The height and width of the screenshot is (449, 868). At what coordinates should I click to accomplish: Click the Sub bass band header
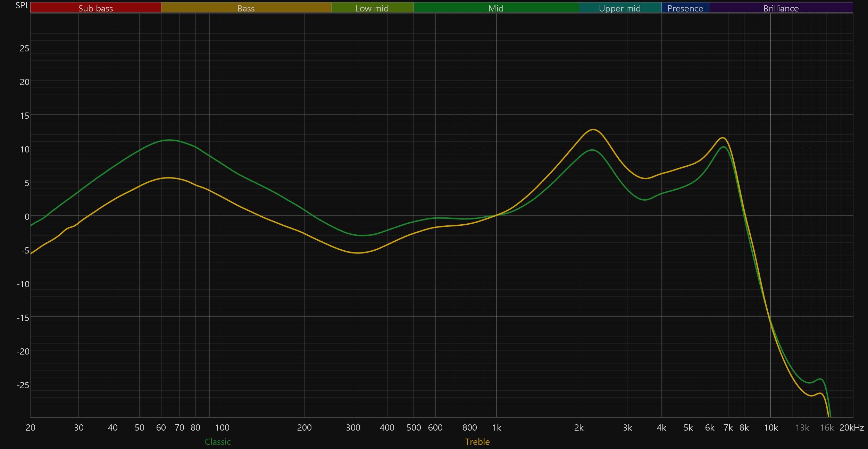(95, 8)
